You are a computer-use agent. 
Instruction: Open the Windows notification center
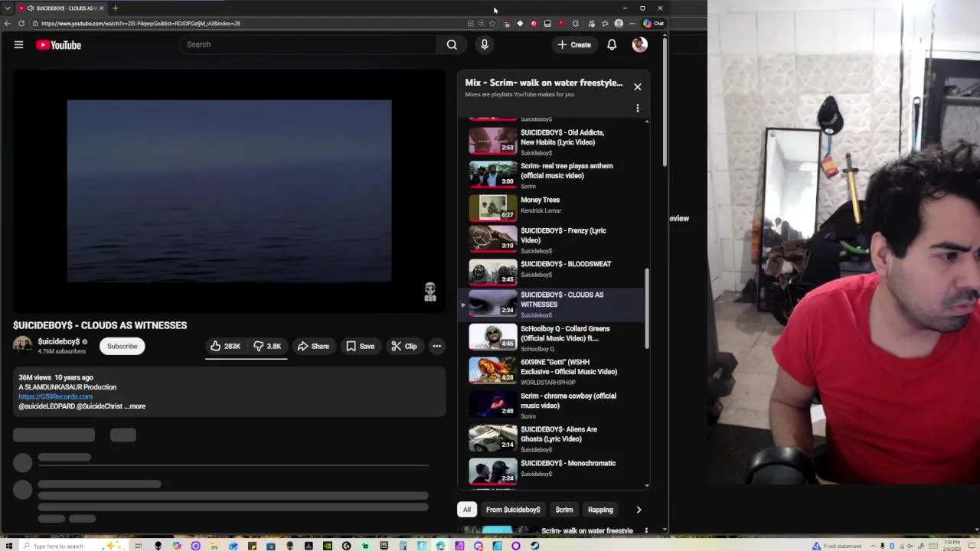click(x=972, y=546)
